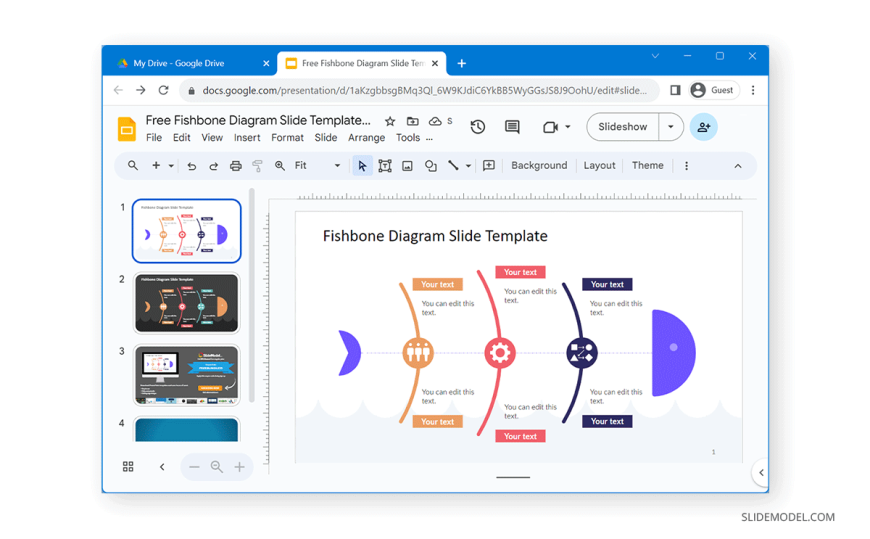Open the comment history panel
This screenshot has height=539, width=870.
pos(512,127)
